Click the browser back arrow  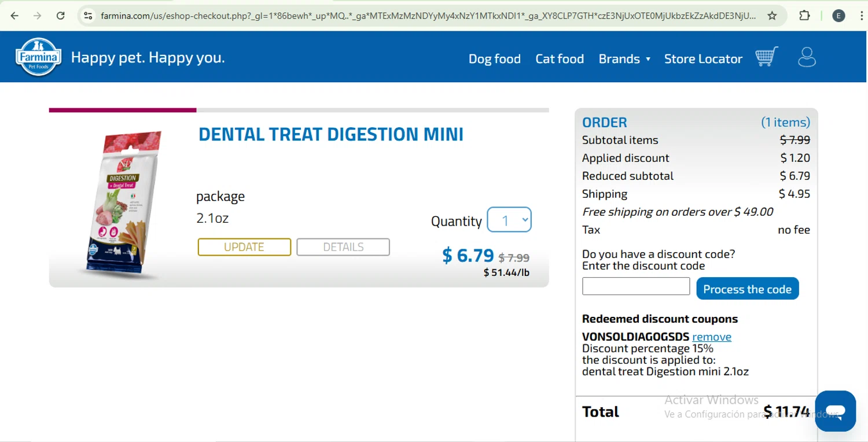(x=15, y=16)
